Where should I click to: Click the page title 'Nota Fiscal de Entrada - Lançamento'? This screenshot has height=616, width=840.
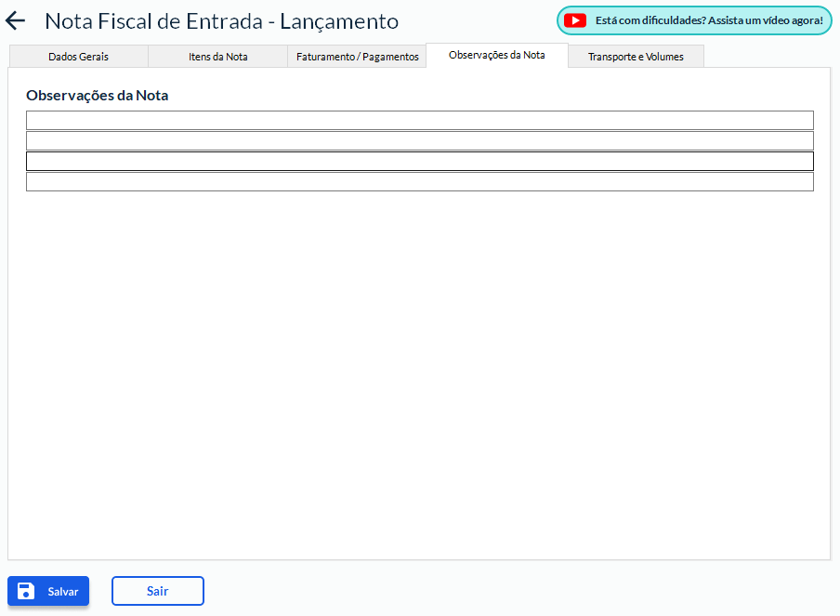tap(221, 21)
